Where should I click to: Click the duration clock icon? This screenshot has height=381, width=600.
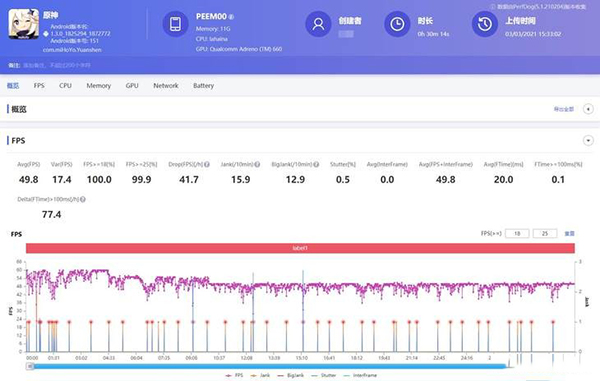coord(397,24)
